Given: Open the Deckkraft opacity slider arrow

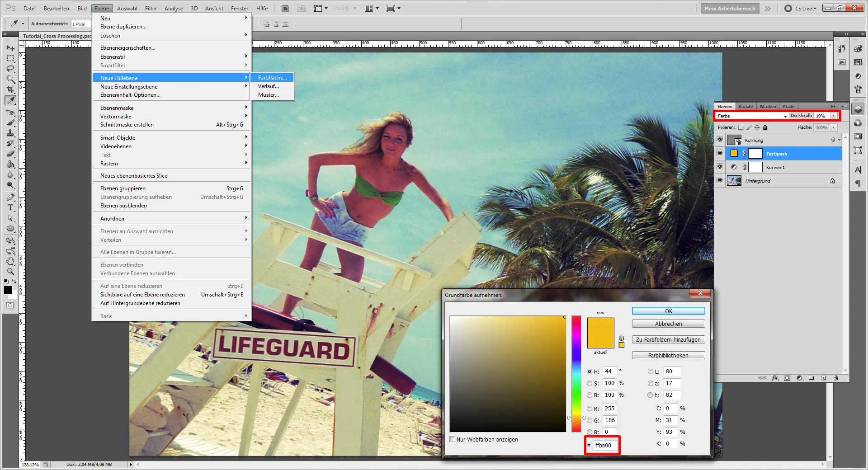Looking at the screenshot, I should (834, 116).
